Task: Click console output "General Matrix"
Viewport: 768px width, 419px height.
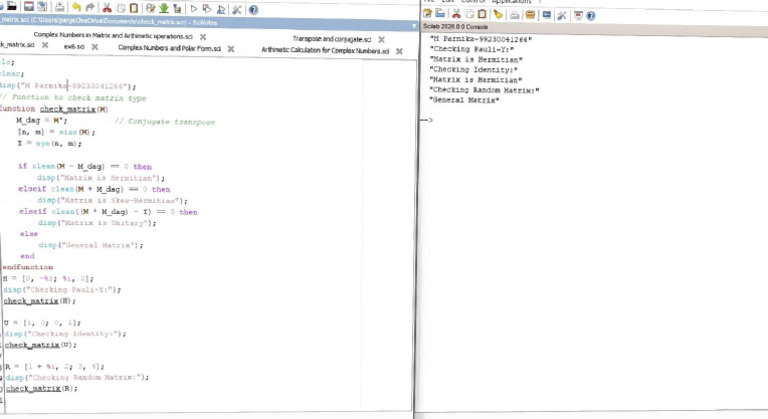Action: point(464,100)
